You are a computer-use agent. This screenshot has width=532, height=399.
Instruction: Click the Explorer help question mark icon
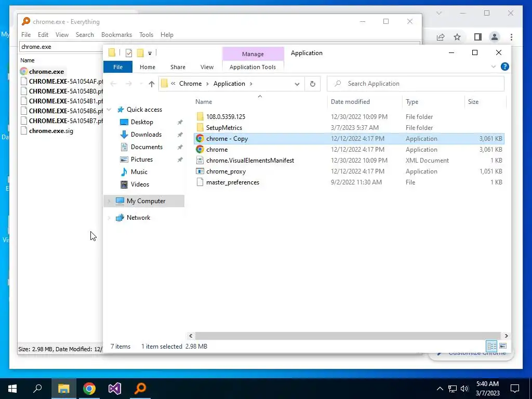pyautogui.click(x=504, y=66)
